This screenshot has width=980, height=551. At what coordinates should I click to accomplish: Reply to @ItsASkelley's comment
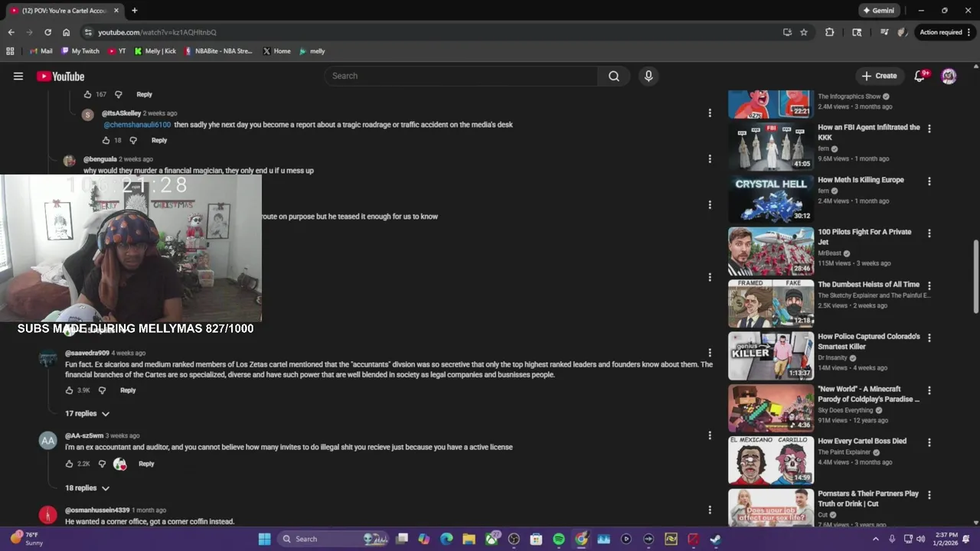click(159, 140)
